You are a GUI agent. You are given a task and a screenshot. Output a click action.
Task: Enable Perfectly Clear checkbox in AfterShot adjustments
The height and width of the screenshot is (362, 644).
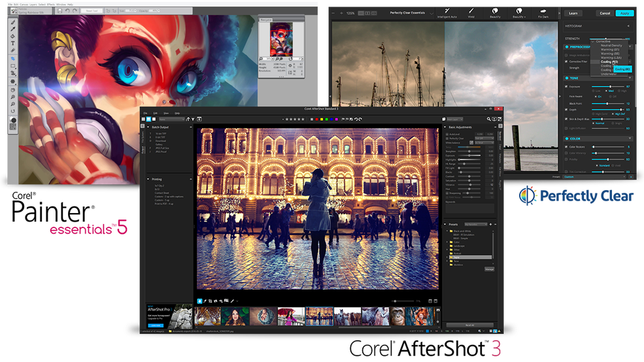[x=447, y=139]
